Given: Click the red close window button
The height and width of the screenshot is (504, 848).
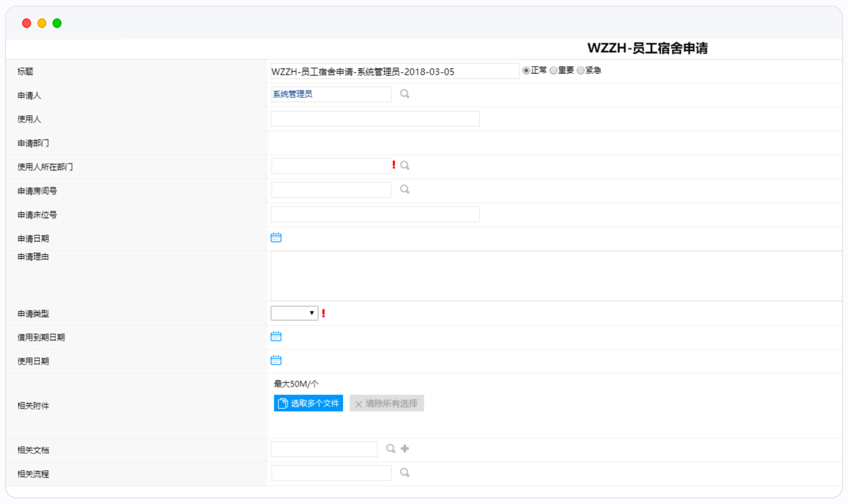Looking at the screenshot, I should pos(26,23).
